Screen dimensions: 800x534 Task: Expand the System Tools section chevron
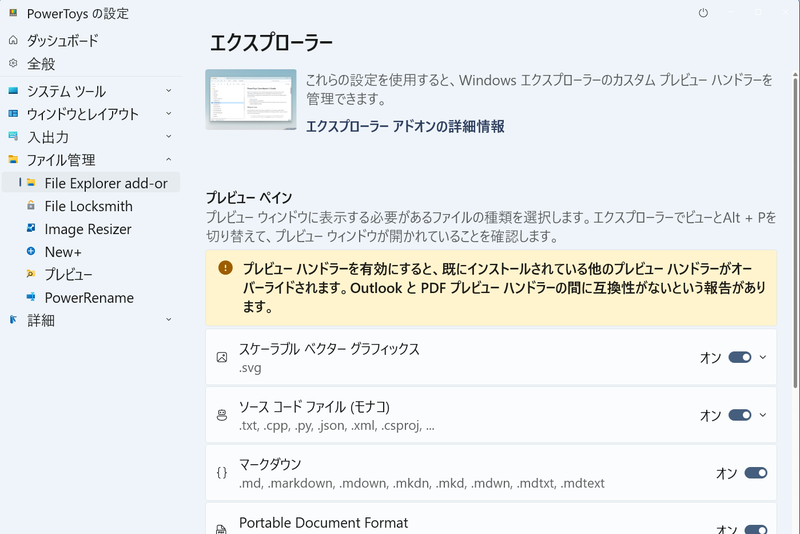tap(168, 91)
